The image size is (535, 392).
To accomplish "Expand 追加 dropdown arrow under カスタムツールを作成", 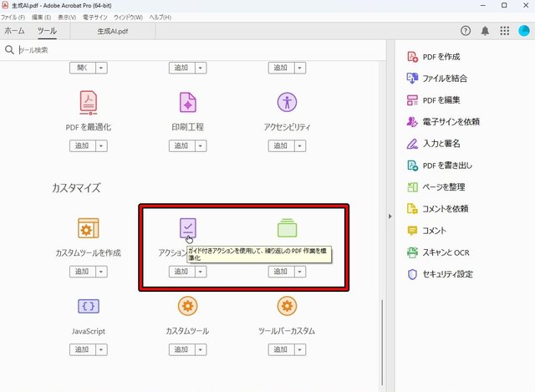I will [x=101, y=272].
